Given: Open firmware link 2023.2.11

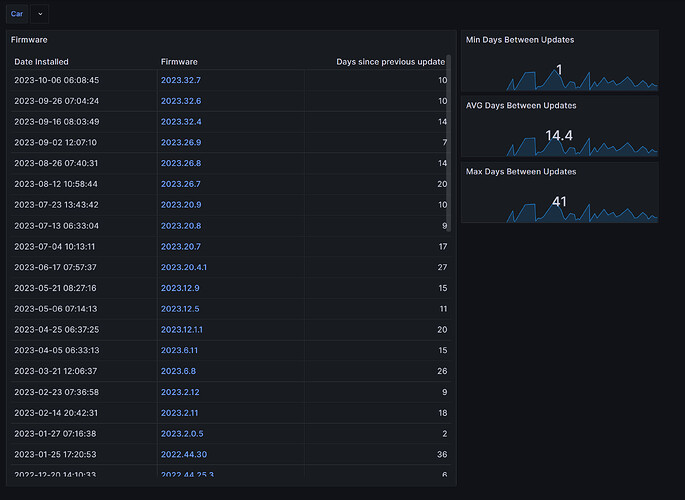Looking at the screenshot, I should pos(179,413).
